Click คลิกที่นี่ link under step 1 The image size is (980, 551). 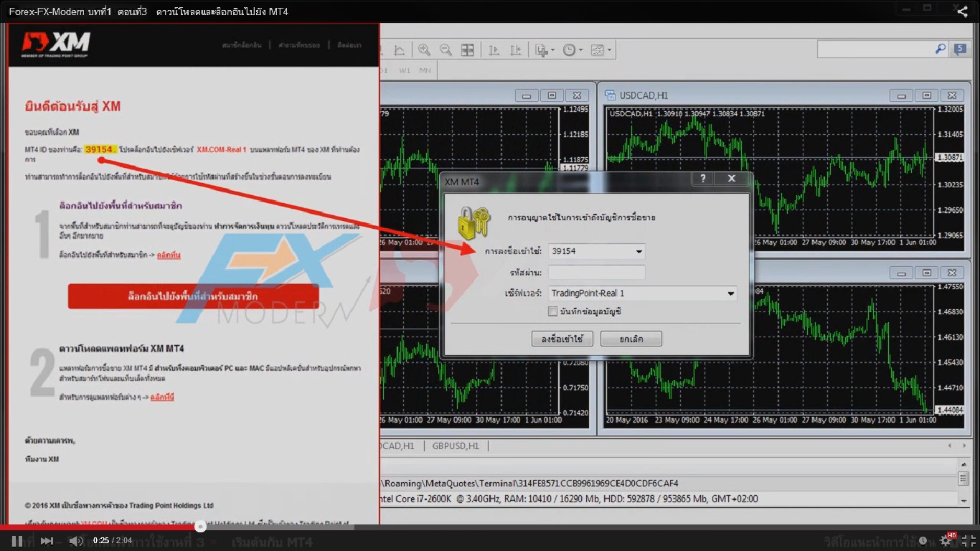[x=169, y=255]
